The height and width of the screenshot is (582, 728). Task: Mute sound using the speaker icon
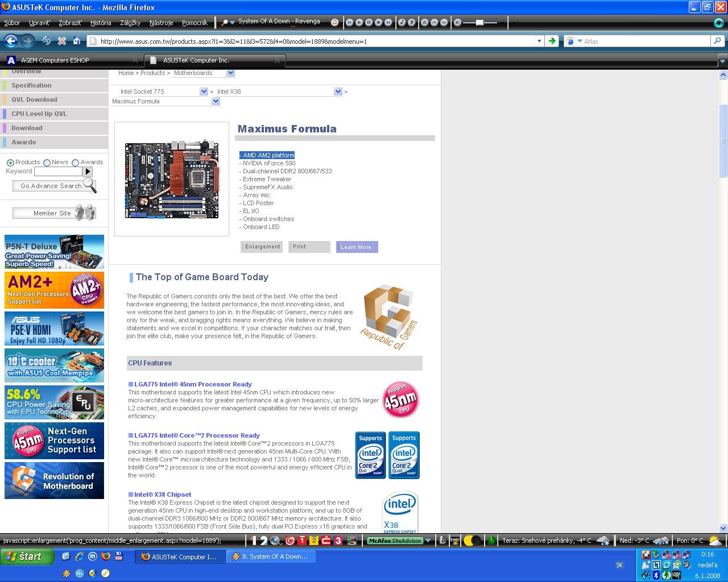(x=457, y=22)
